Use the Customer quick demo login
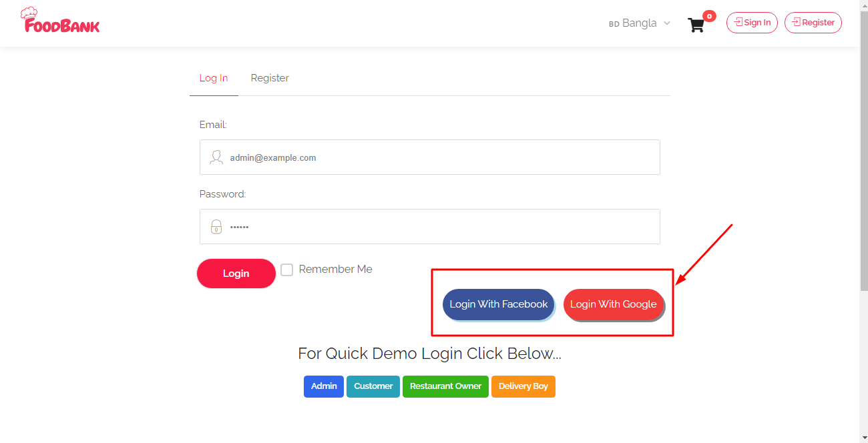 pyautogui.click(x=373, y=386)
